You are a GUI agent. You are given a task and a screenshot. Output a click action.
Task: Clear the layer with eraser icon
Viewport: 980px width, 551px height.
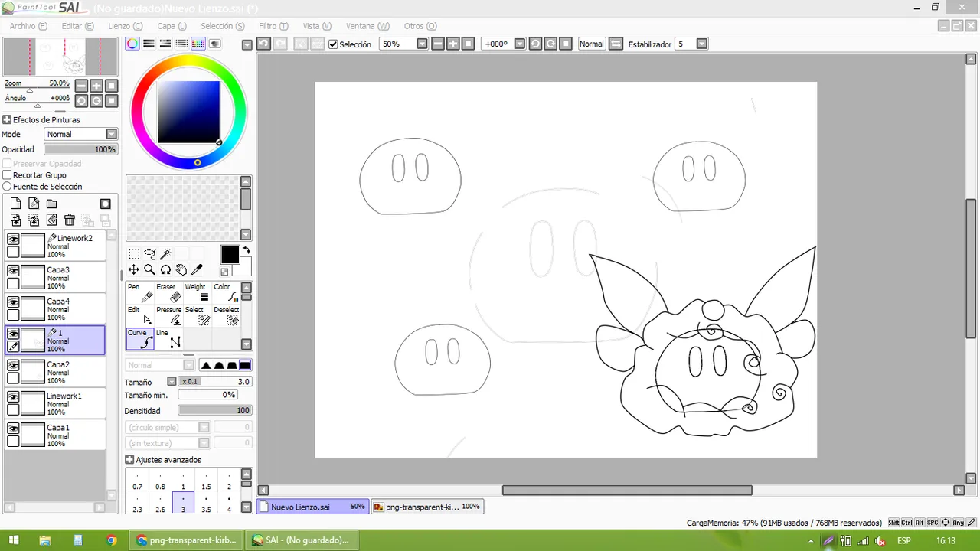(51, 220)
